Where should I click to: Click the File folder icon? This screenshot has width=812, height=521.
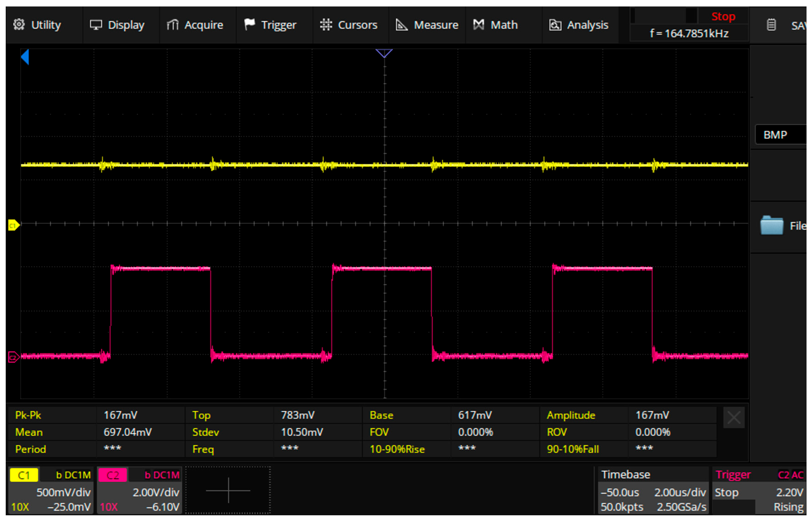click(x=772, y=225)
